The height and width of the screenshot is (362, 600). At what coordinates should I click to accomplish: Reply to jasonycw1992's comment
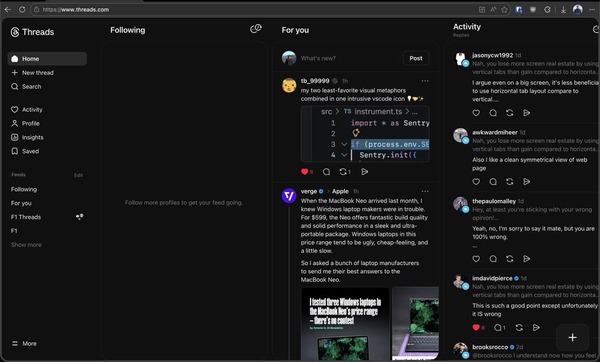click(493, 113)
